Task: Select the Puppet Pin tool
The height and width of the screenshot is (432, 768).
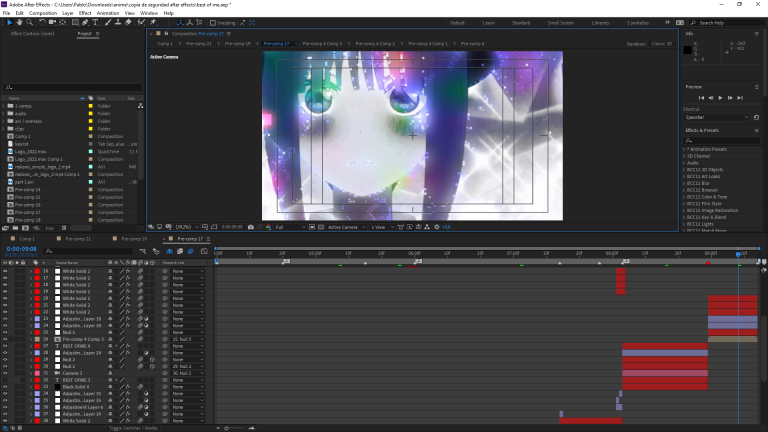Action: [x=153, y=23]
